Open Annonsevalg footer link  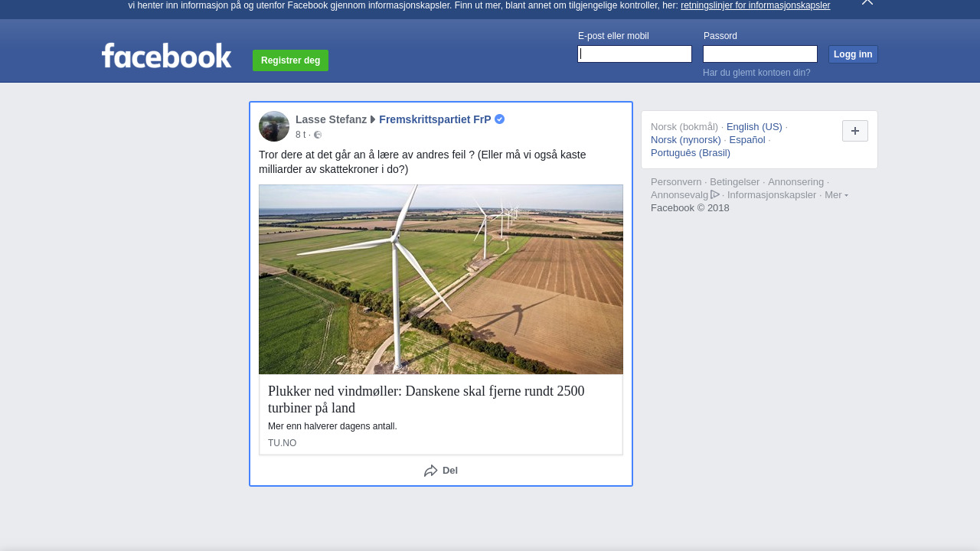[680, 195]
